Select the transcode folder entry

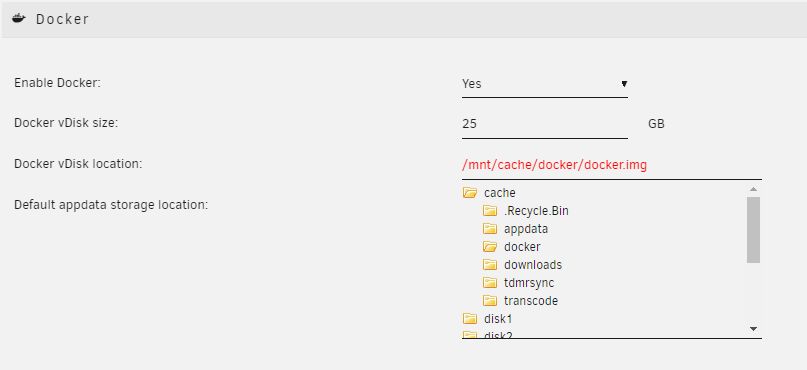coord(531,301)
